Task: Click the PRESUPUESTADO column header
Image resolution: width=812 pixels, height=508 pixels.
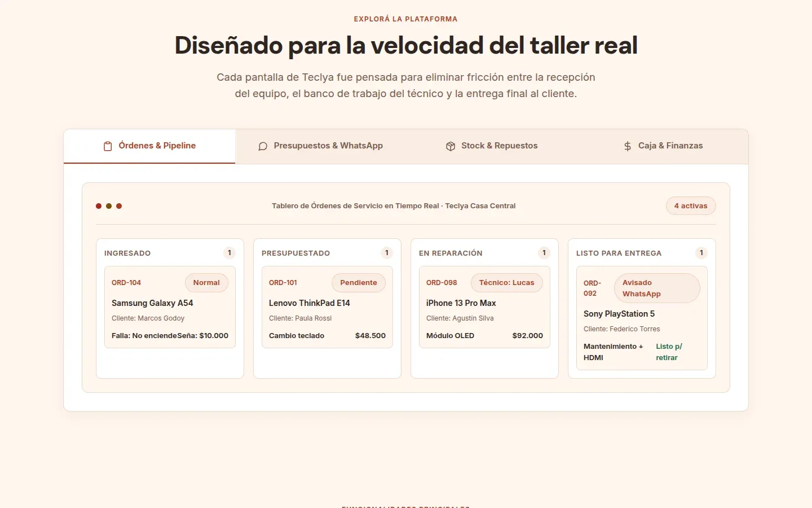Action: pyautogui.click(x=296, y=253)
